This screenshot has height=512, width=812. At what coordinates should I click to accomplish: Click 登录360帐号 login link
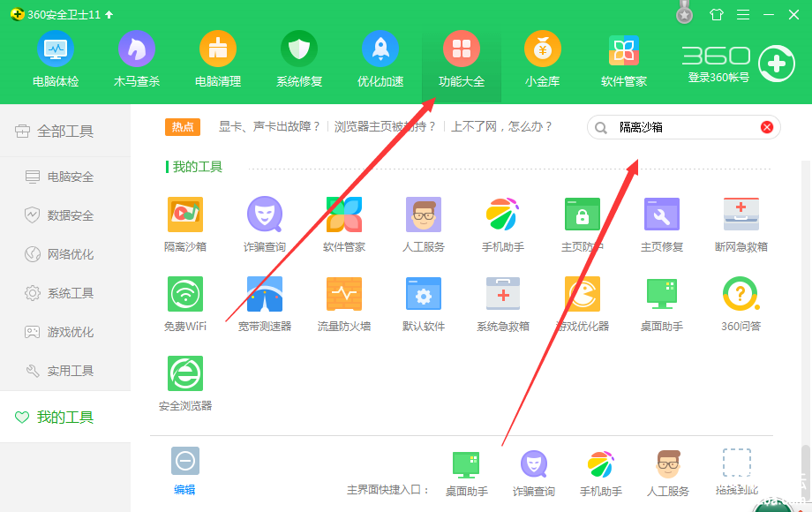point(718,78)
